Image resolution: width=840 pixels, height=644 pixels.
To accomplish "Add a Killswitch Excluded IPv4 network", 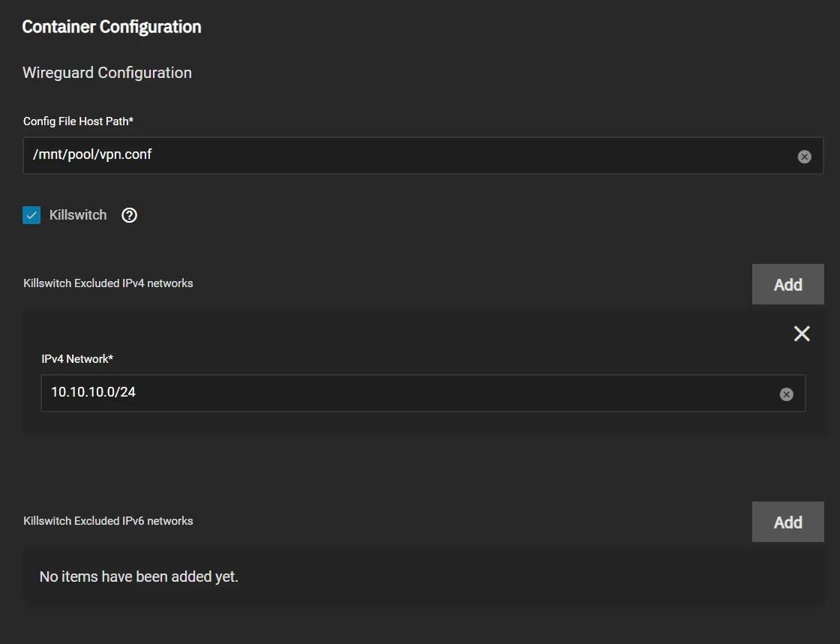I will pos(787,285).
